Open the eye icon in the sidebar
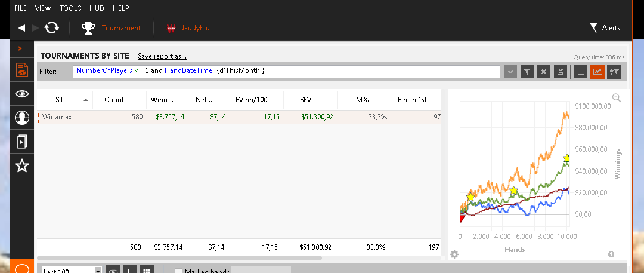 22,94
